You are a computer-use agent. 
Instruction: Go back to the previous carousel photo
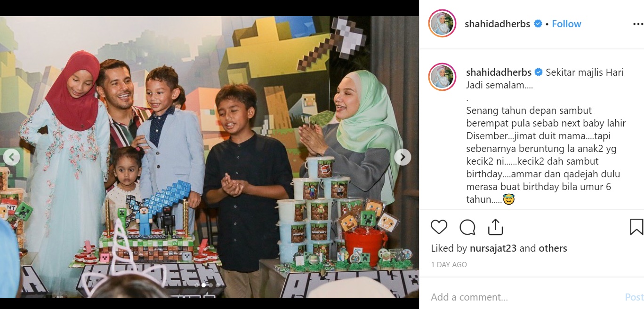coord(11,157)
